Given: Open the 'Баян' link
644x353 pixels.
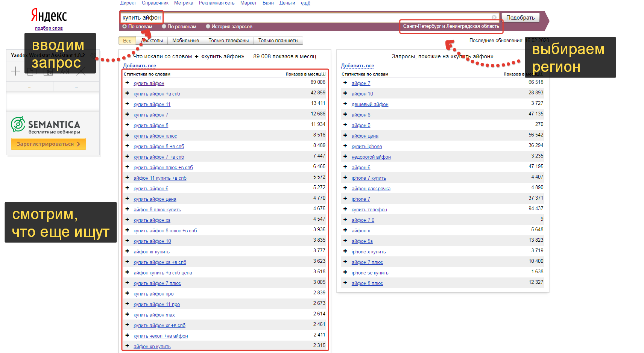Looking at the screenshot, I should 268,3.
